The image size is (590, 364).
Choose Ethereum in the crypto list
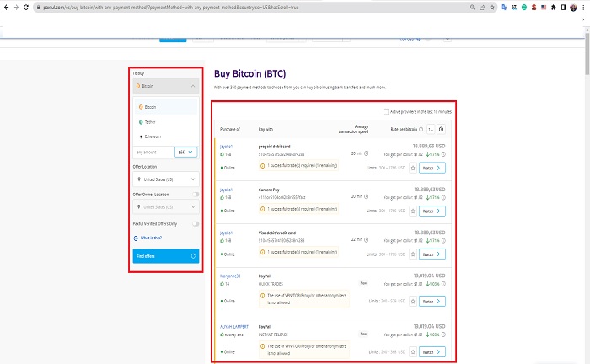pyautogui.click(x=165, y=136)
